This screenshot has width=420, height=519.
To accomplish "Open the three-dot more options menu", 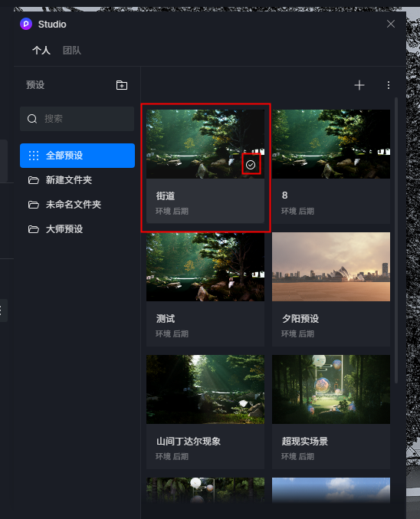I will [389, 85].
